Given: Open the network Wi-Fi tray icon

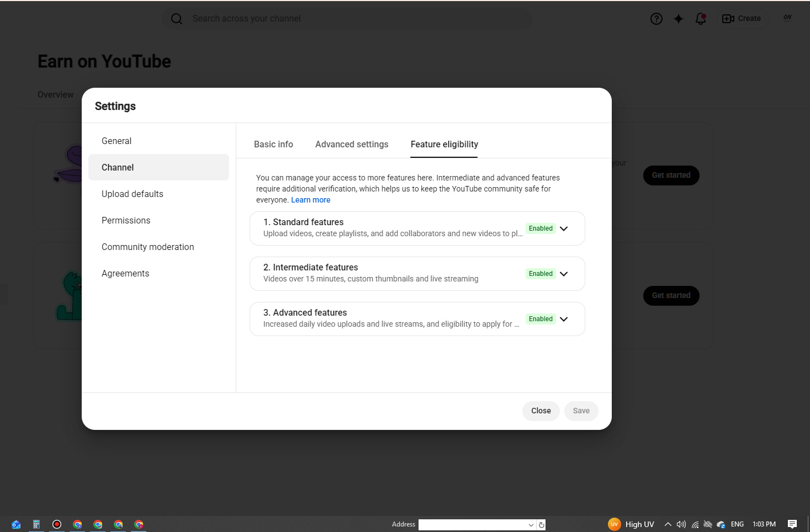Looking at the screenshot, I should coord(695,524).
